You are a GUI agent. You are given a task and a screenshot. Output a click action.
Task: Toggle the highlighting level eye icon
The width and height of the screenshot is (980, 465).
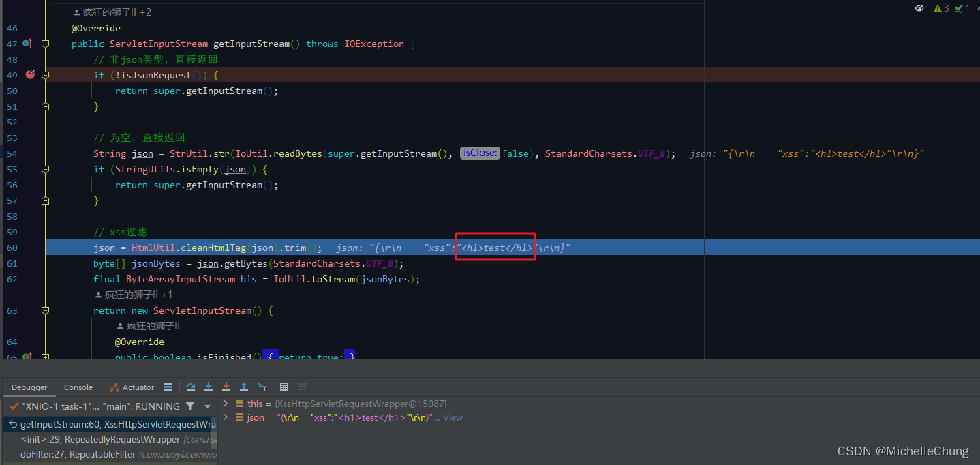tap(919, 8)
